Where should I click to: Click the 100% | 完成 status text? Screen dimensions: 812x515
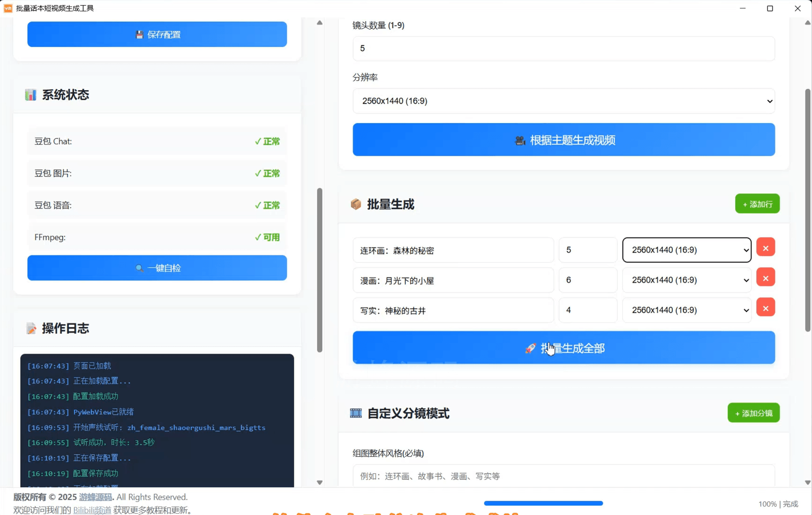778,504
